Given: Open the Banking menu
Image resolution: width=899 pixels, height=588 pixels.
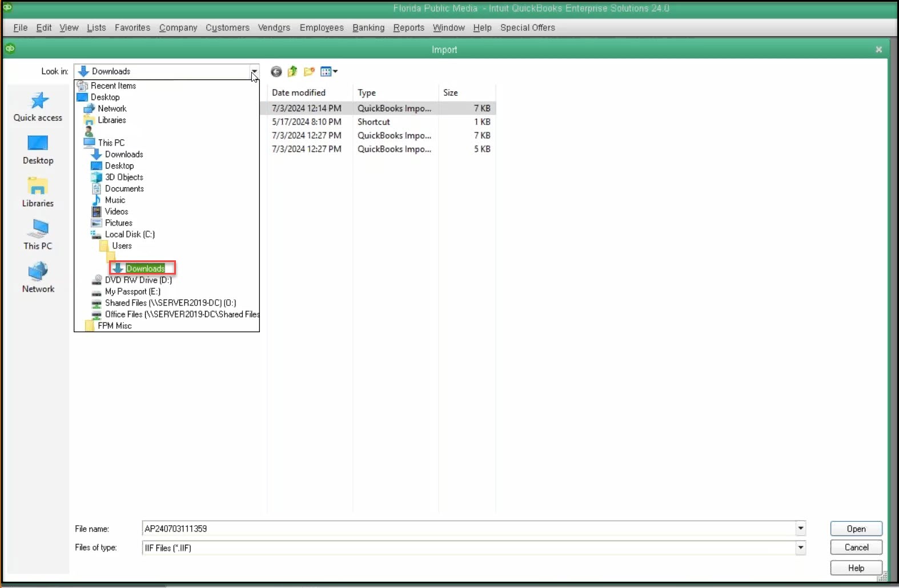Looking at the screenshot, I should (368, 27).
